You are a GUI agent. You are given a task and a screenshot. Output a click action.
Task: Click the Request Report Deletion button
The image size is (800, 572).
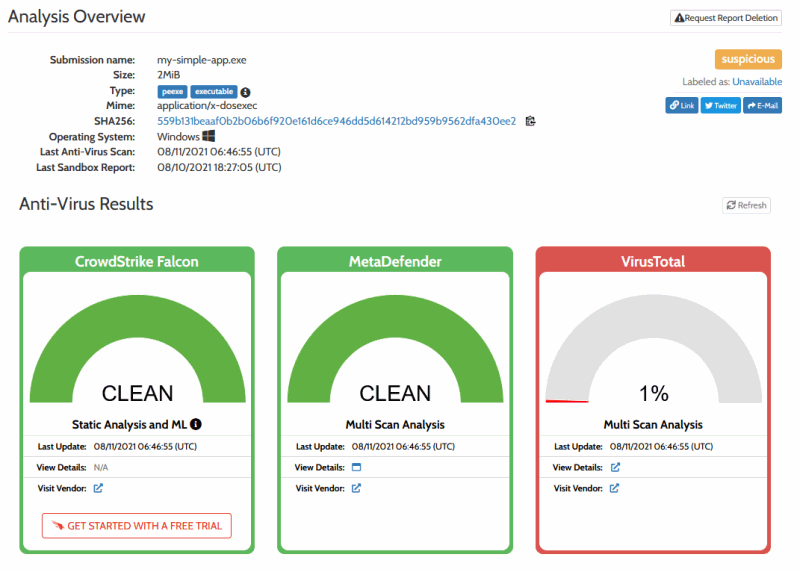click(x=726, y=18)
